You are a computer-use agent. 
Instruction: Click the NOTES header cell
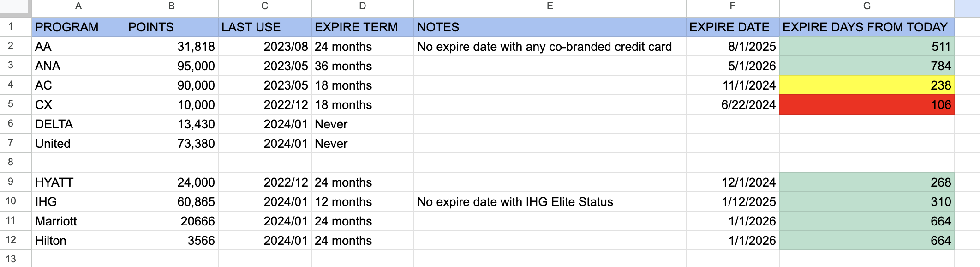coord(550,27)
